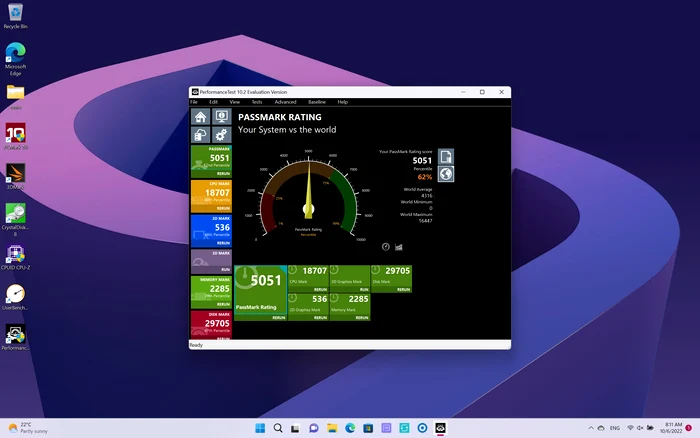Select the 3DMark desktop shortcut
The height and width of the screenshot is (438, 700).
pos(16,176)
